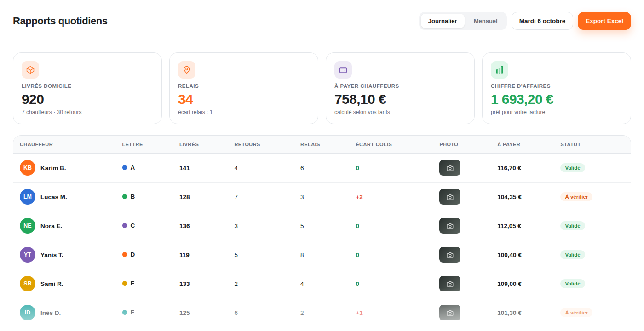Viewport: 644px width, 331px height.
Task: Switch to the Journalier view
Action: [x=443, y=21]
